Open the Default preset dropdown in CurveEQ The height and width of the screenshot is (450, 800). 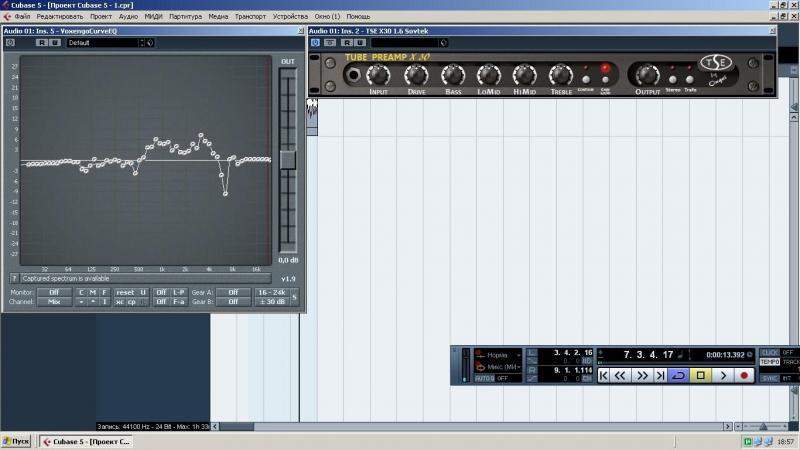pos(105,43)
